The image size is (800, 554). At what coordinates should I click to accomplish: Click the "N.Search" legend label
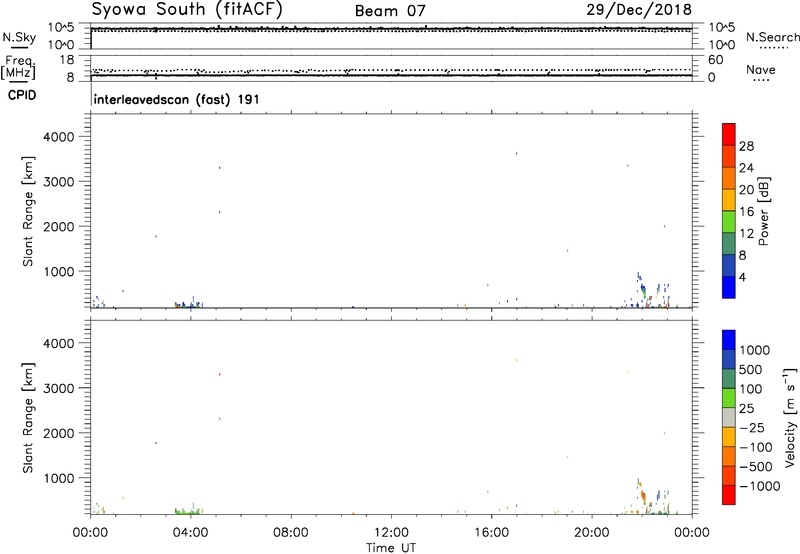[773, 37]
